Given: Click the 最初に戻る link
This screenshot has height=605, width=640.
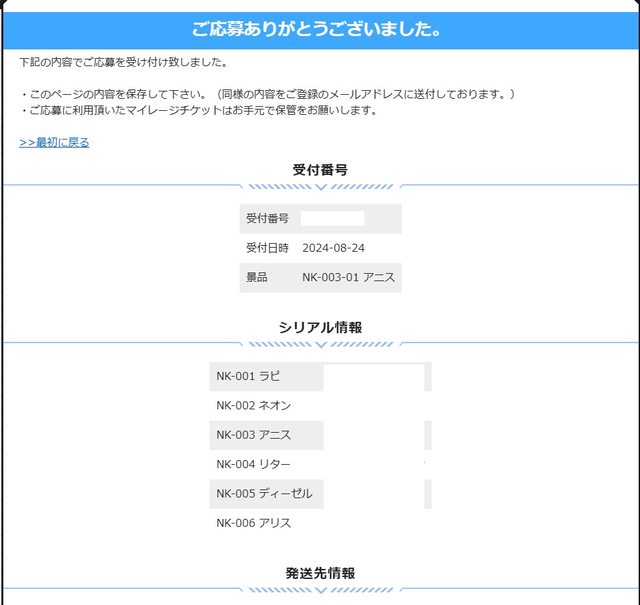Looking at the screenshot, I should point(54,142).
